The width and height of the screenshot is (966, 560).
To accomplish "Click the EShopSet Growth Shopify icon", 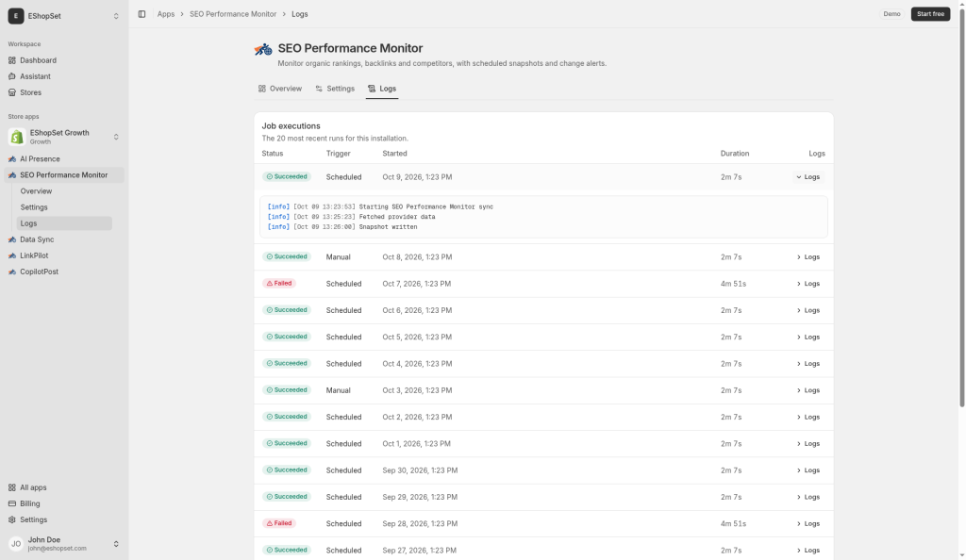I will (17, 137).
